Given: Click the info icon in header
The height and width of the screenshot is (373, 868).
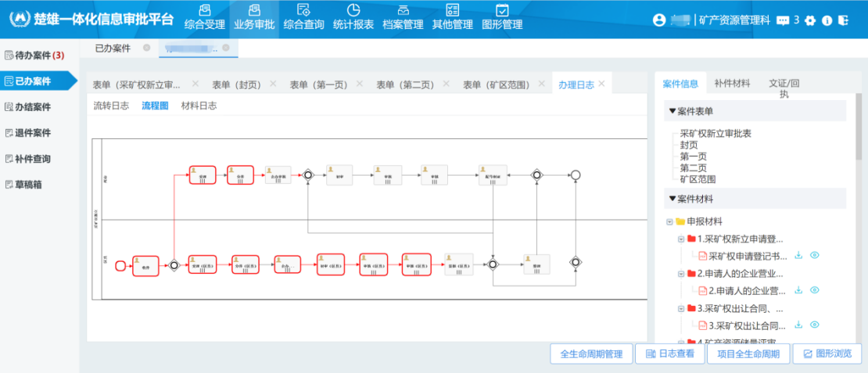Looking at the screenshot, I should [827, 21].
